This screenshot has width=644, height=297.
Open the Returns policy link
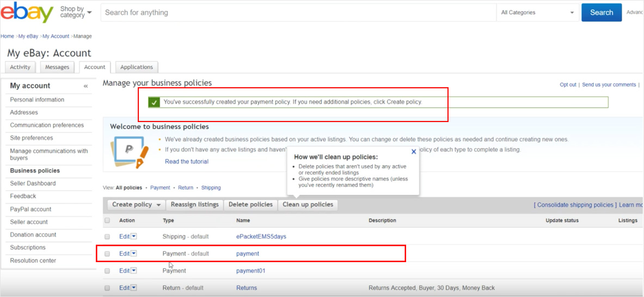point(247,288)
